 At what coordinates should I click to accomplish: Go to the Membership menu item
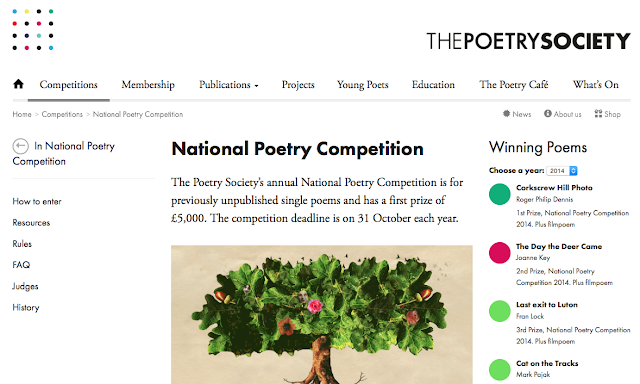click(x=148, y=85)
